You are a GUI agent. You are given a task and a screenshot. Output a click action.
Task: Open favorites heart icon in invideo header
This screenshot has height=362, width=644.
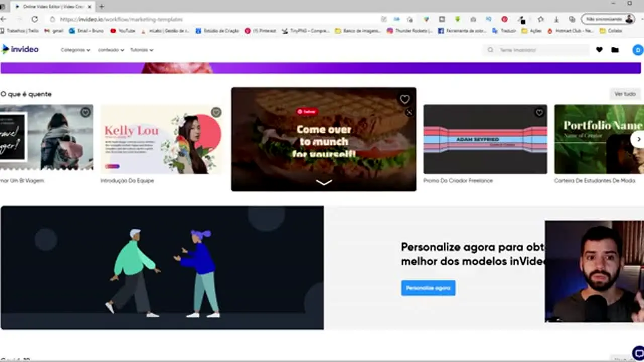click(x=599, y=50)
